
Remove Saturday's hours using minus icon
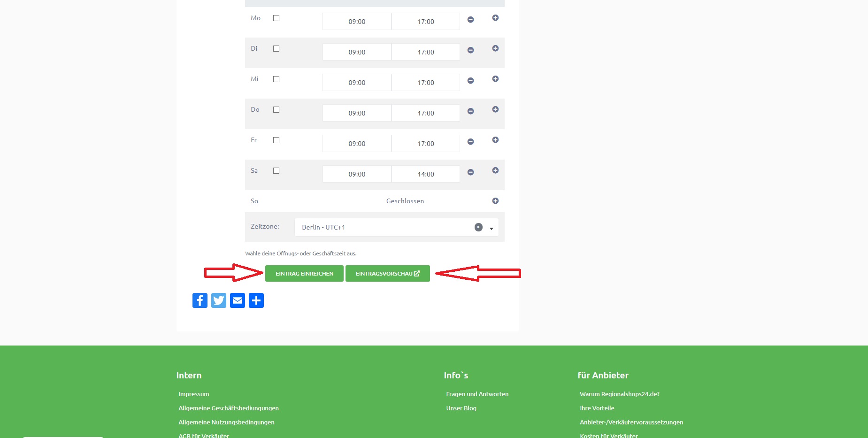pyautogui.click(x=470, y=172)
